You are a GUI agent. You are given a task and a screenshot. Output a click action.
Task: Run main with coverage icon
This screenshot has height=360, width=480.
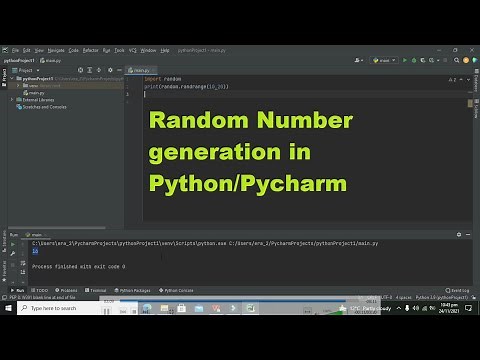click(423, 60)
